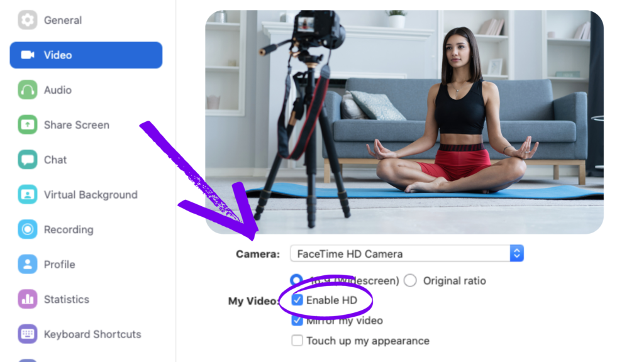Click the Share Screen icon
This screenshot has width=644, height=362.
click(28, 124)
